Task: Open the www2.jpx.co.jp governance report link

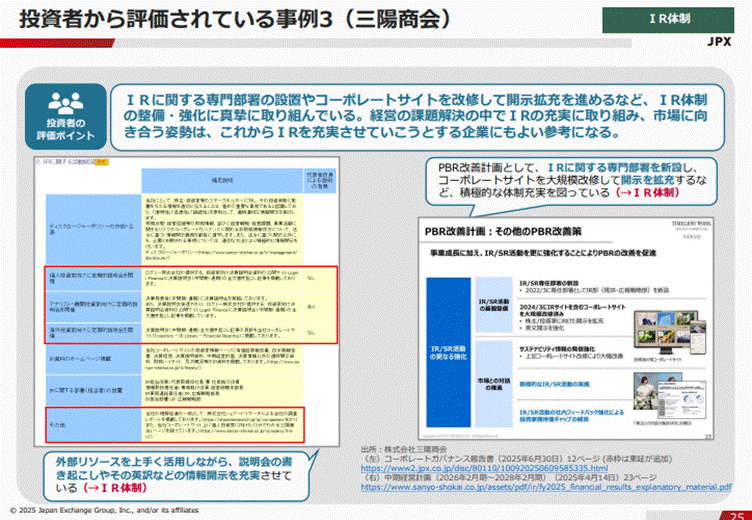Action: 514,466
